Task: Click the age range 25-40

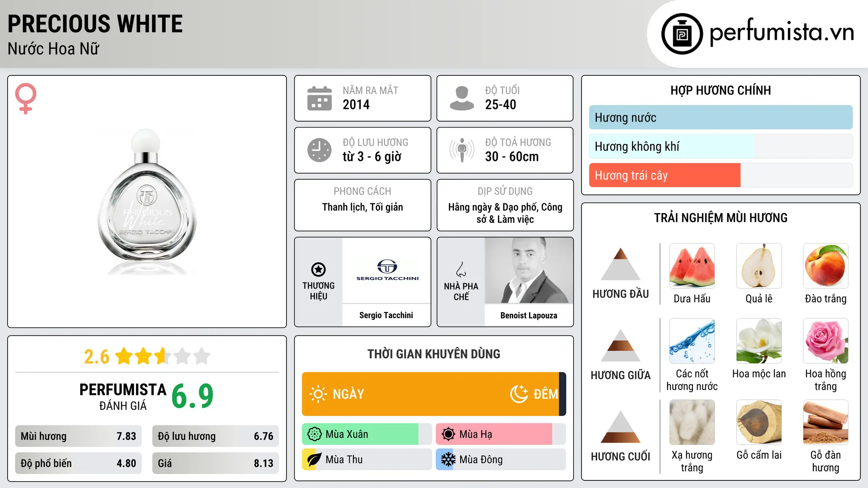Action: coord(501,105)
